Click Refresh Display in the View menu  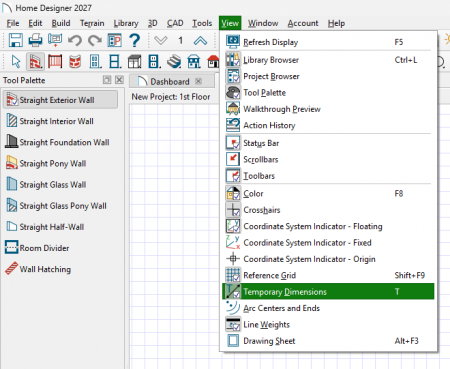click(x=328, y=42)
